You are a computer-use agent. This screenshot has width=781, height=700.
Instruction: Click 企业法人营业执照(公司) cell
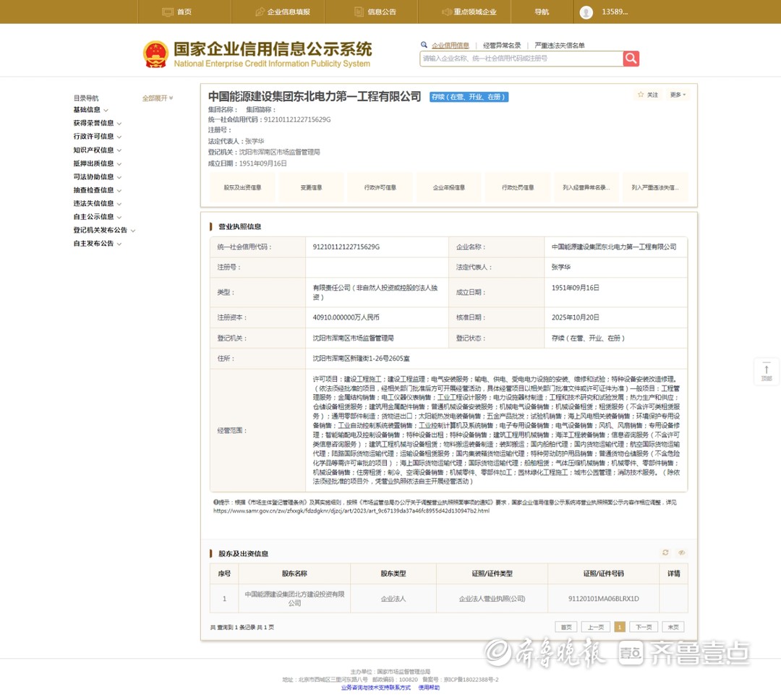[x=492, y=598]
